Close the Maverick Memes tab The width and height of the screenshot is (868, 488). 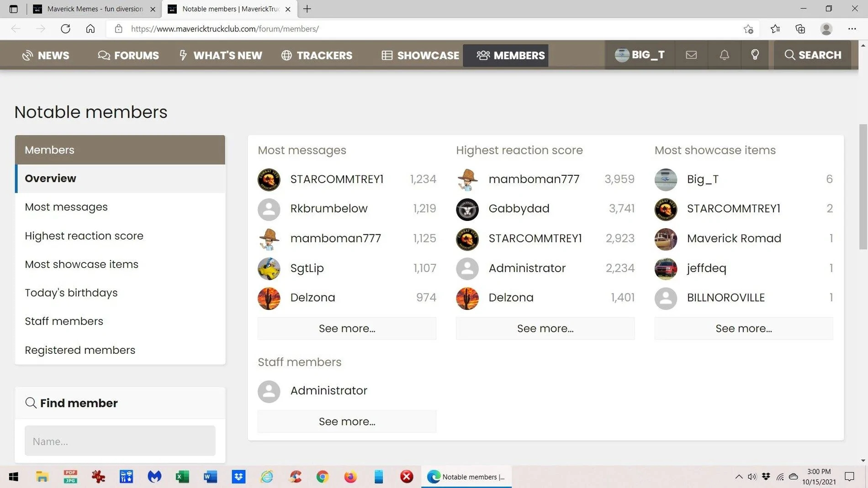pos(153,9)
